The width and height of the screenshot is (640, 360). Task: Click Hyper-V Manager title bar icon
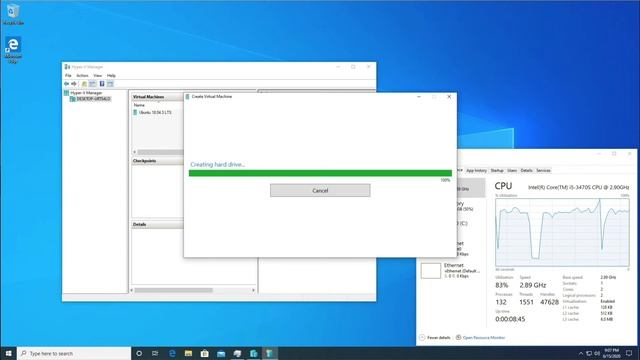click(x=67, y=67)
